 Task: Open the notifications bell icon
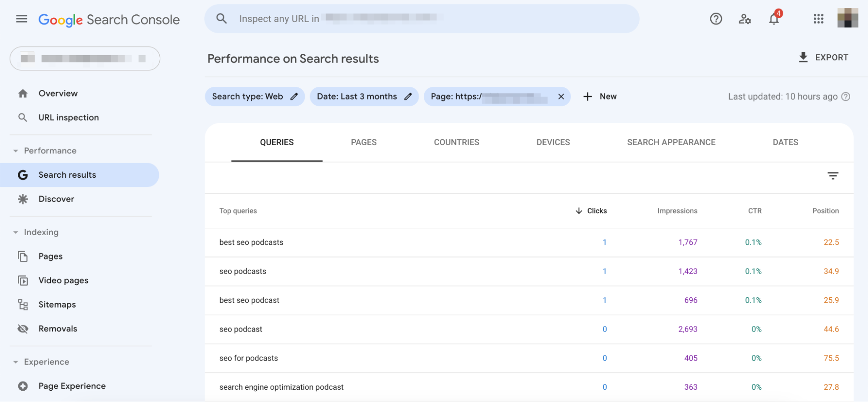(774, 19)
